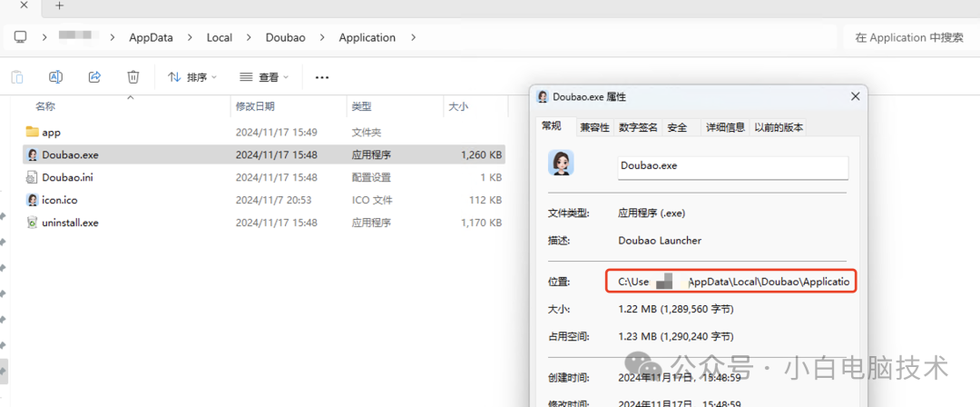The width and height of the screenshot is (980, 407).
Task: Click the Application breadcrumb segment
Action: tap(367, 37)
